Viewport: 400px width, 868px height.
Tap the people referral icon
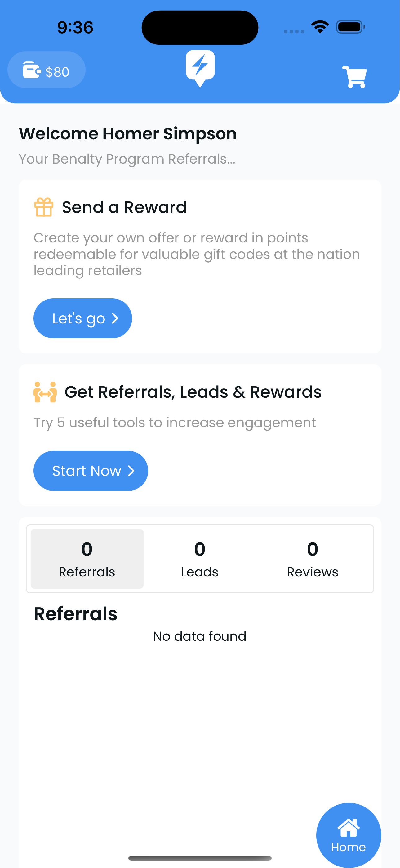[x=45, y=392]
